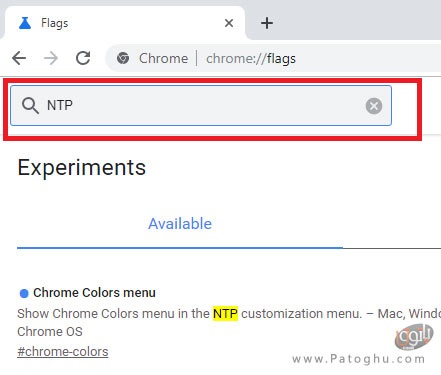Reload the chrome://flags page
The width and height of the screenshot is (441, 375).
(x=83, y=58)
